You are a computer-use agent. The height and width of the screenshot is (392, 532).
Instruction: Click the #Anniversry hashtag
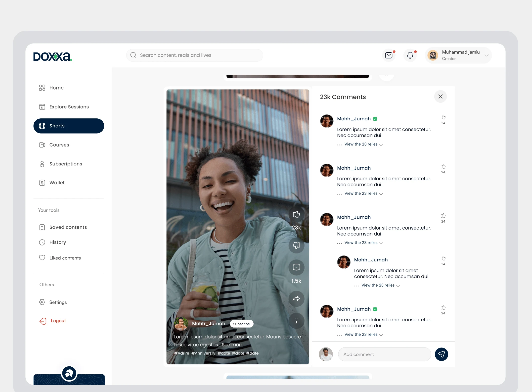click(203, 353)
